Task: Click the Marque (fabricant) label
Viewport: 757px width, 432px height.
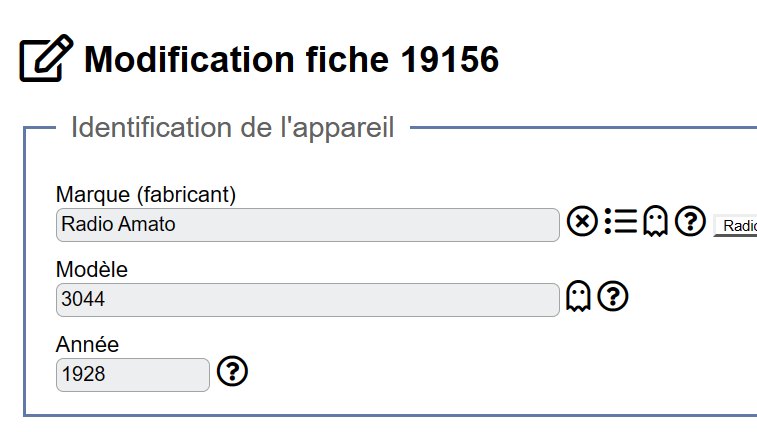Action: pos(146,195)
